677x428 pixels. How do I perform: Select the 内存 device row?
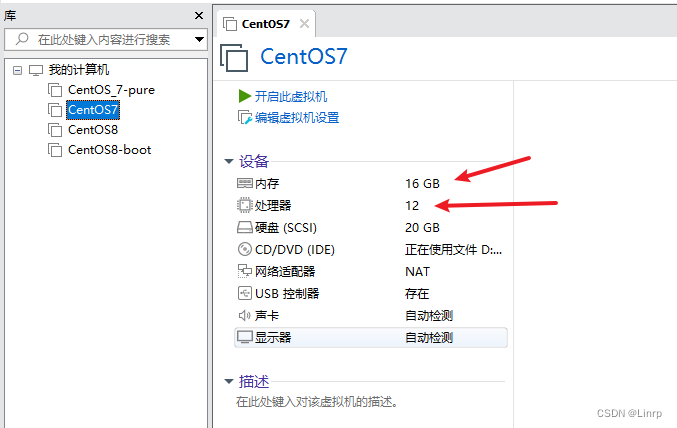click(371, 184)
